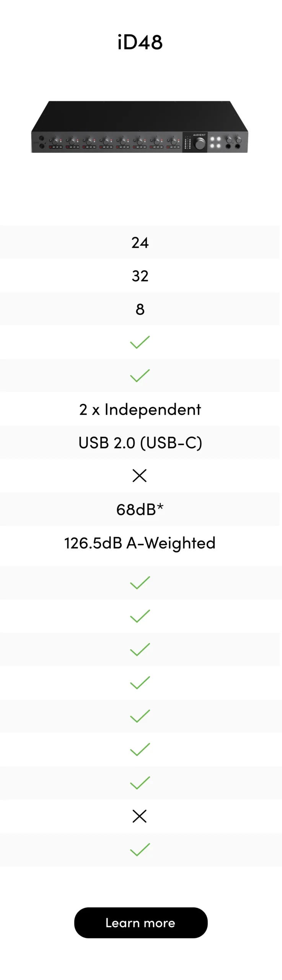Click the last green checkmark above Learn more

pyautogui.click(x=140, y=850)
